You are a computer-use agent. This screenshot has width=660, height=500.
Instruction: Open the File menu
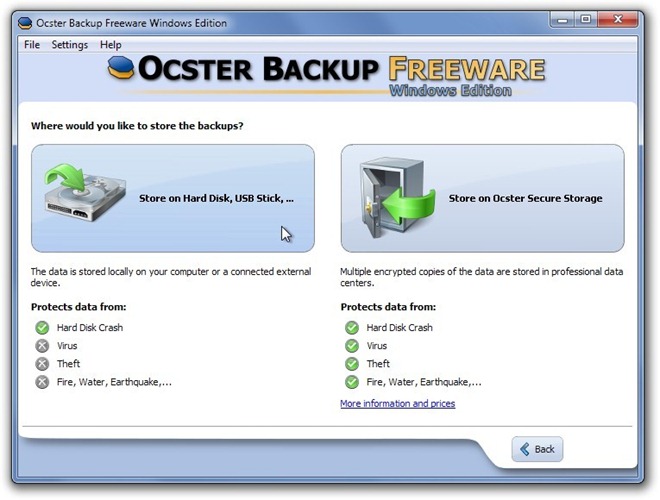(32, 45)
